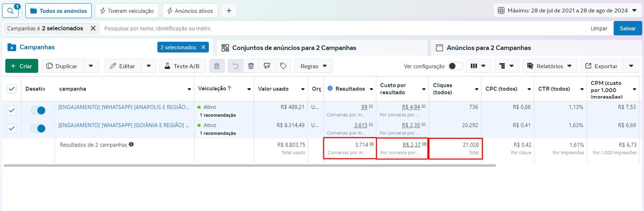Click the blue Salvar button
644x211 pixels.
tap(627, 28)
